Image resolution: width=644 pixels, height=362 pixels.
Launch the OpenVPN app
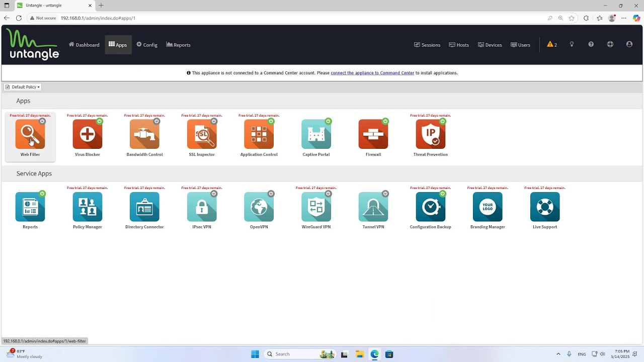259,207
